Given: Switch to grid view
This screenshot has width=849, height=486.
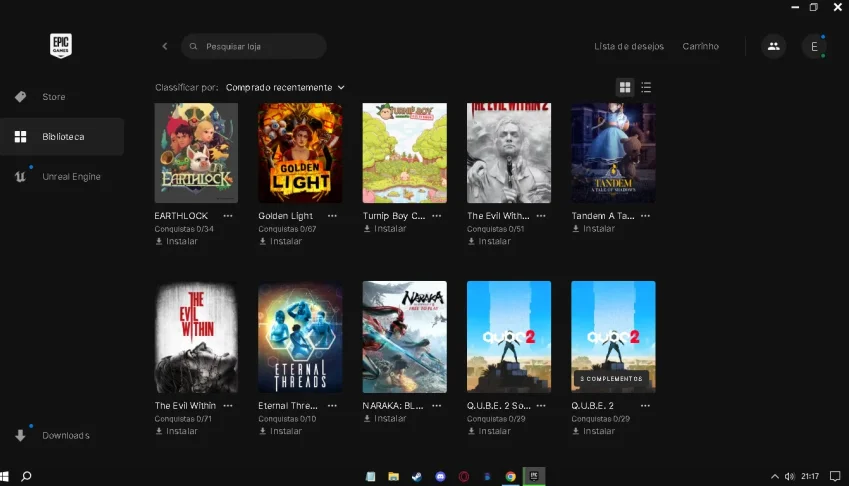Looking at the screenshot, I should [625, 87].
